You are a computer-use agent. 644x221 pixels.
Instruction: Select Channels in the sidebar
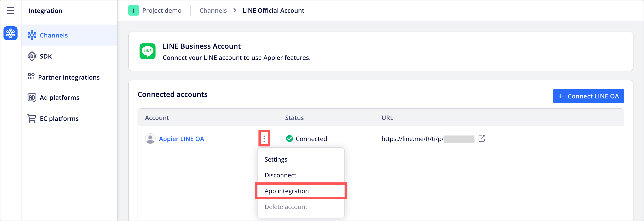tap(69, 35)
